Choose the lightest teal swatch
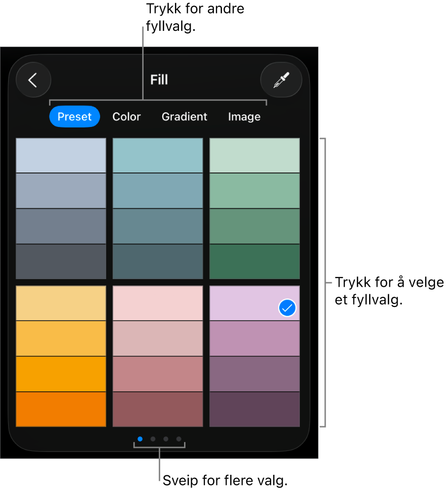Screen dimensions: 448x491 click(x=158, y=155)
